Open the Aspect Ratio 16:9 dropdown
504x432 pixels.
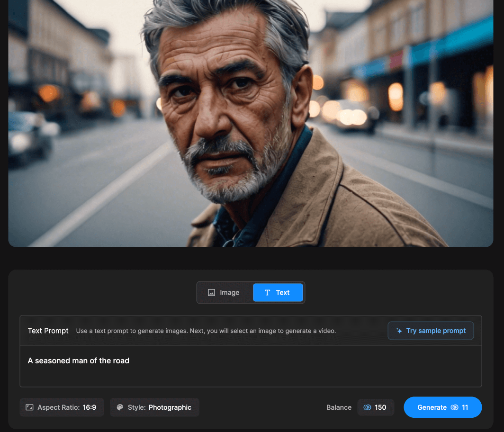(62, 407)
